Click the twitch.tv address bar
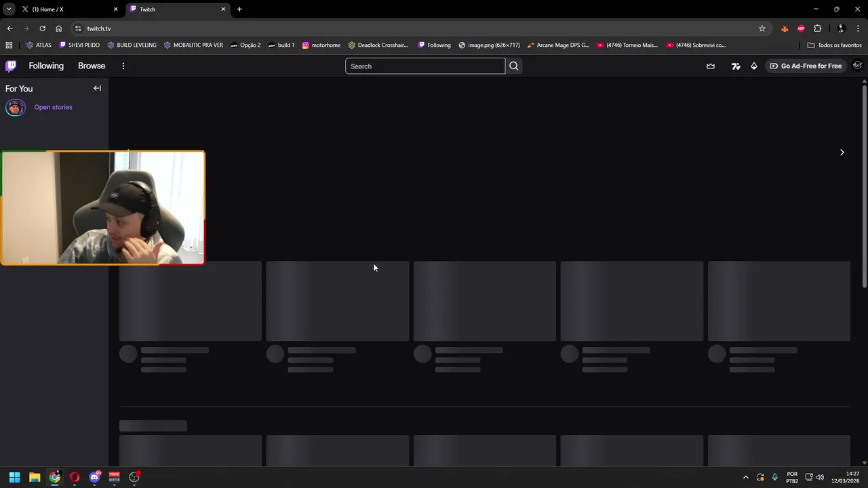The height and width of the screenshot is (488, 868). pyautogui.click(x=420, y=28)
